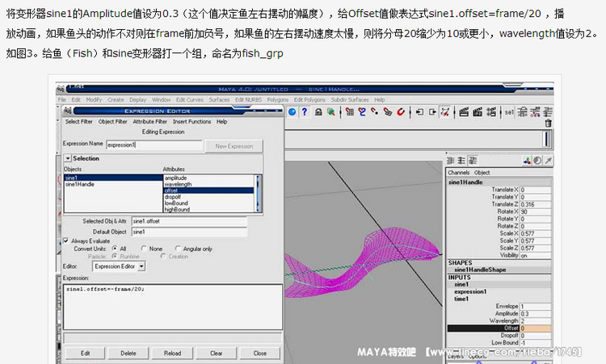Click the arrow icon at channel box top right
Screen dimensions: 606x364
549,160
